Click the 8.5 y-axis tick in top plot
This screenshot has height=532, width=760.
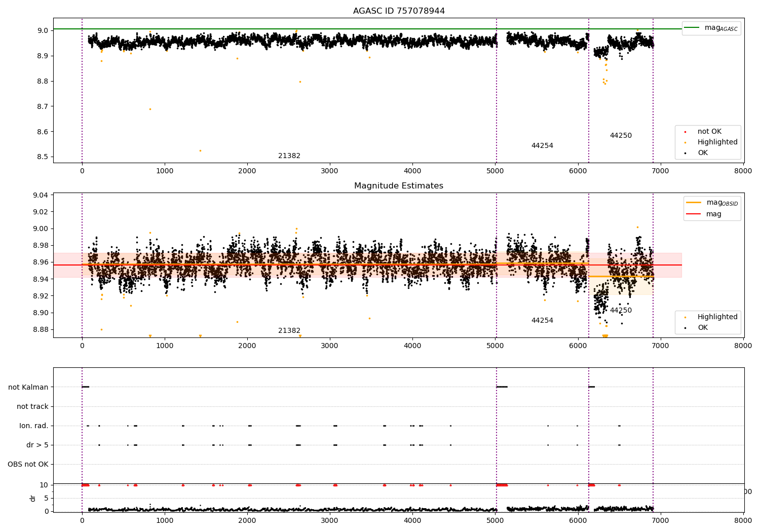[43, 157]
